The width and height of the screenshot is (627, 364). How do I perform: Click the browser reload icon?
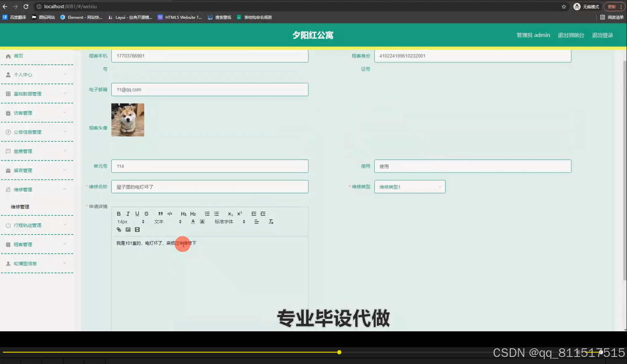tap(26, 7)
